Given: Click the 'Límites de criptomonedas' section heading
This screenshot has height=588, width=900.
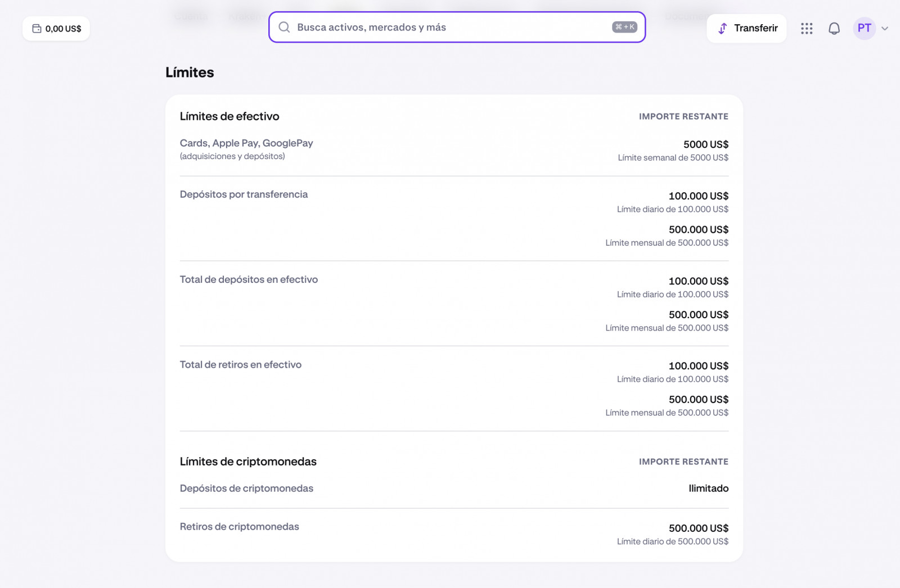Looking at the screenshot, I should (248, 462).
